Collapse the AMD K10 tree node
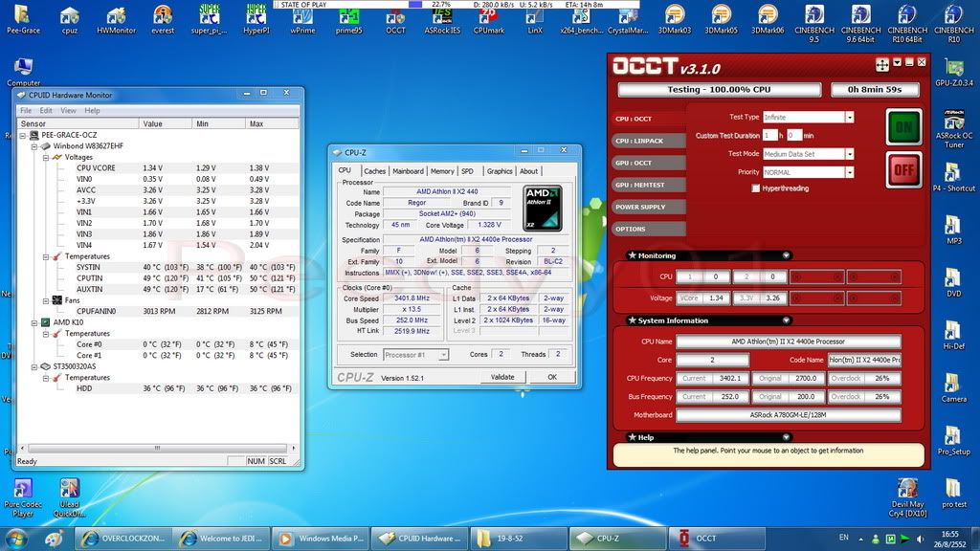The width and height of the screenshot is (980, 551). coord(34,322)
